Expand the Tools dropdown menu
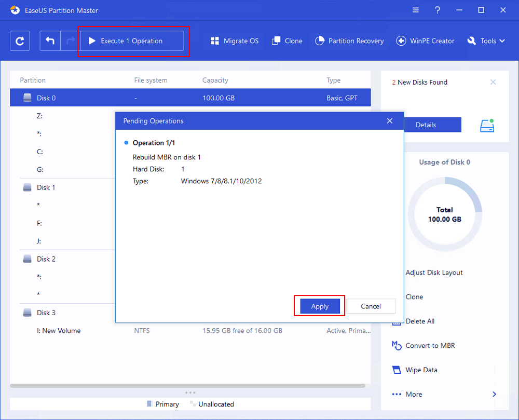519x420 pixels. (x=486, y=40)
